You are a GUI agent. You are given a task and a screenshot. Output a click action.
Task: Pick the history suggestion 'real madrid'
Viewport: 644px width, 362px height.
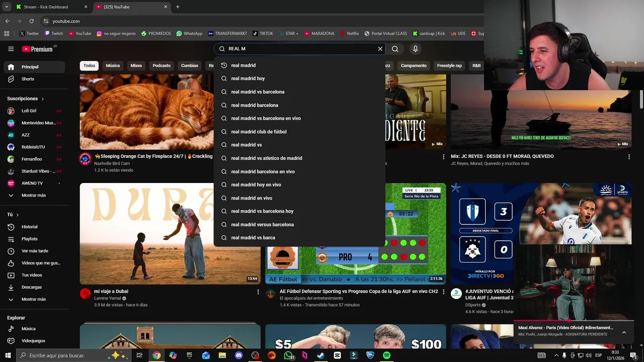(x=299, y=65)
